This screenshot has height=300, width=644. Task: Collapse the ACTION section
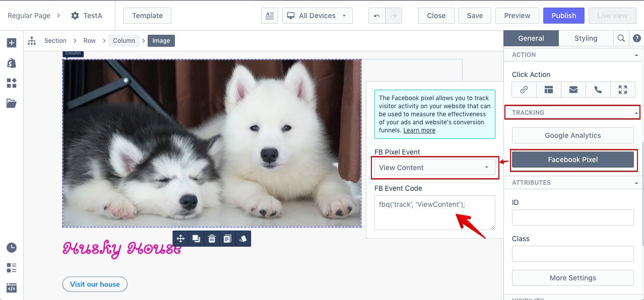coord(636,55)
